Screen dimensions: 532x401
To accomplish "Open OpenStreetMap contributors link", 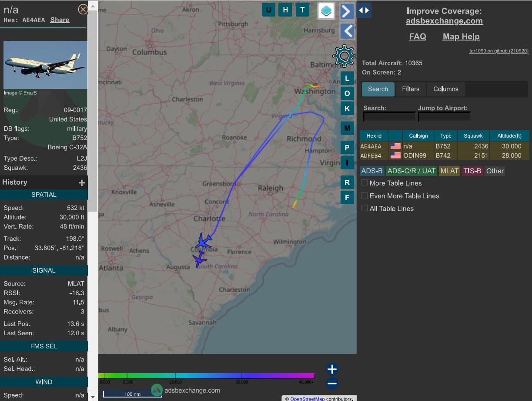I will [307, 398].
